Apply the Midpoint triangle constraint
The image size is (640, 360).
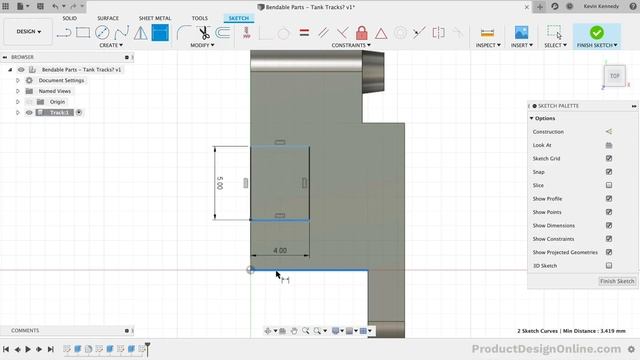click(381, 33)
